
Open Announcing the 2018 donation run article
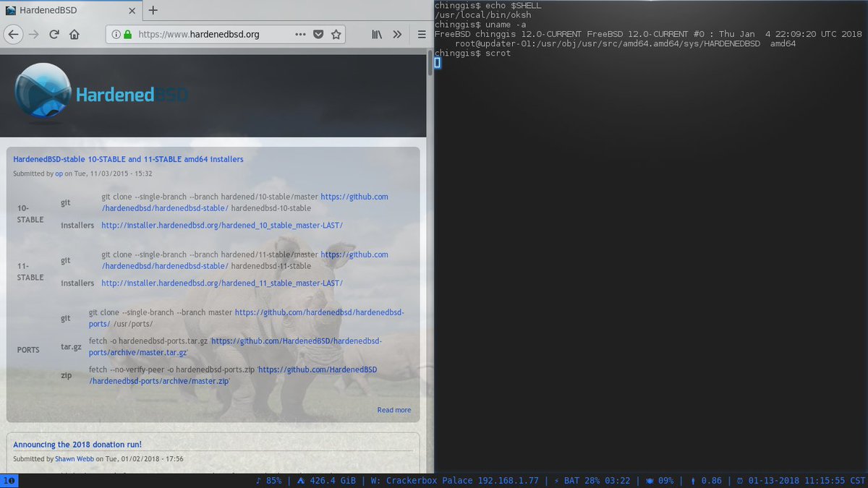[77, 445]
